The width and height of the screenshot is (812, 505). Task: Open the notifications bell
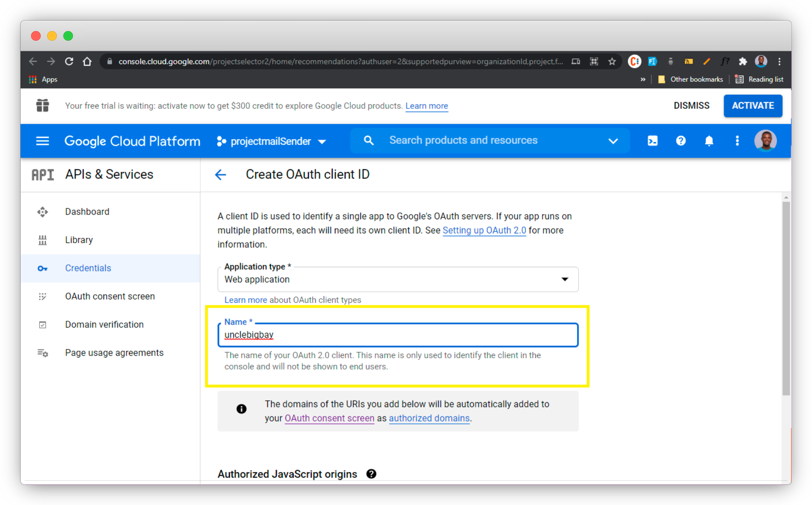pyautogui.click(x=709, y=141)
